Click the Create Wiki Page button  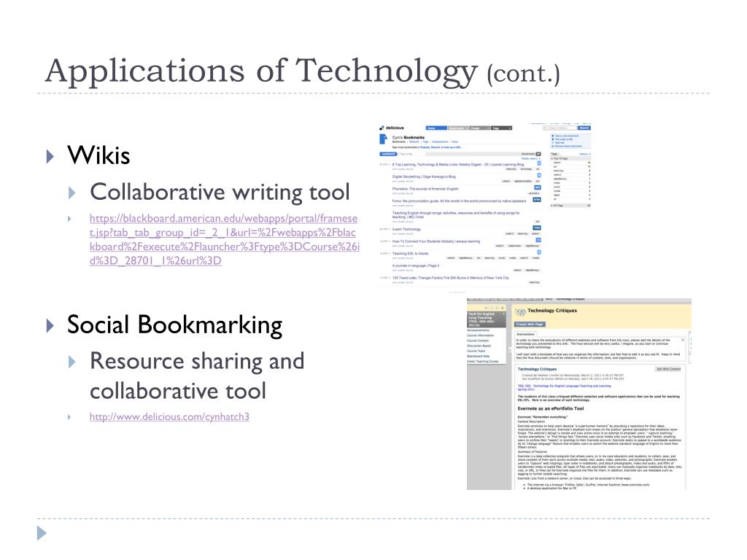click(530, 324)
